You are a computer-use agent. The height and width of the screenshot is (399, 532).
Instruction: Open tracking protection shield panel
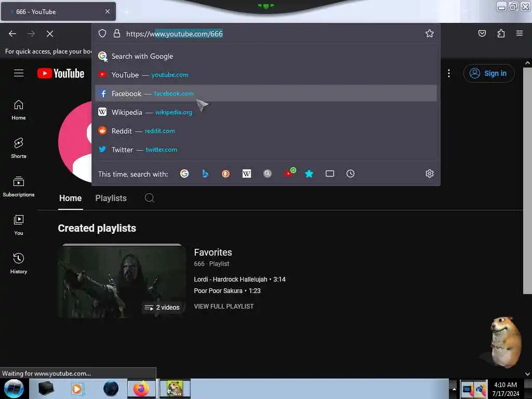[x=102, y=33]
